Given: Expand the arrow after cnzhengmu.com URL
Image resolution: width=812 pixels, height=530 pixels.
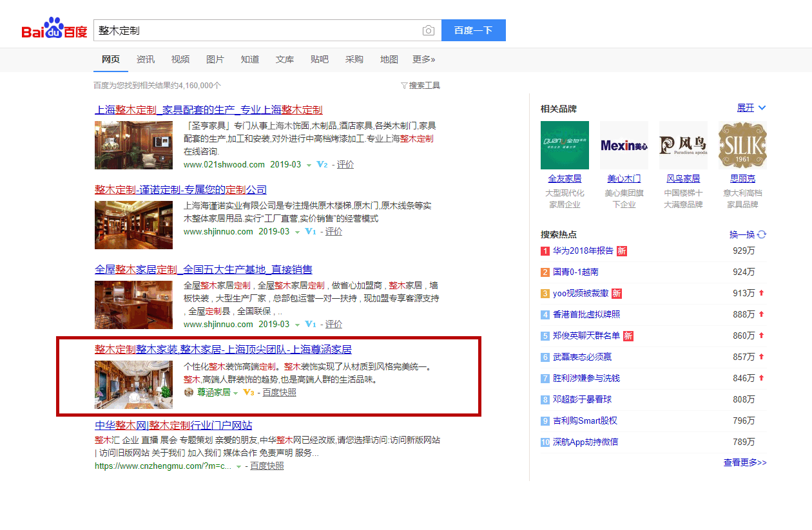Looking at the screenshot, I should (x=239, y=466).
